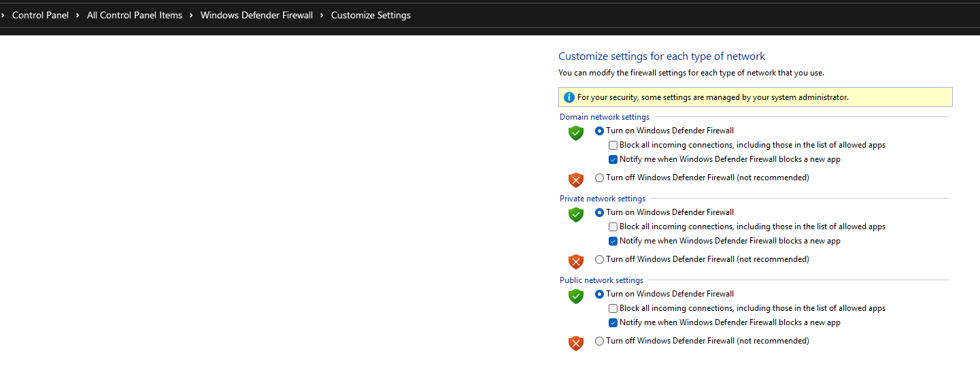Select Turn off Firewall under Public network
This screenshot has height=385, width=980.
click(599, 341)
